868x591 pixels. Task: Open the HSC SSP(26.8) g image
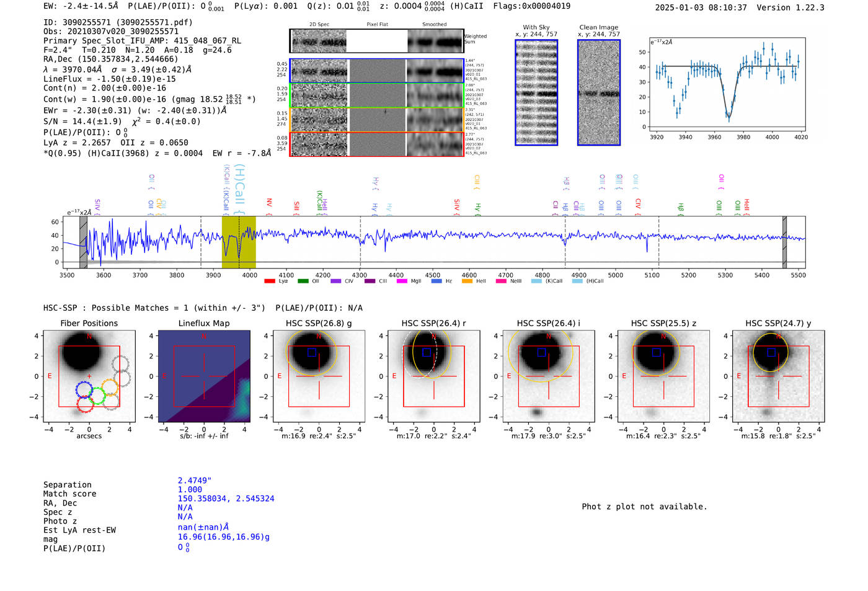[319, 376]
